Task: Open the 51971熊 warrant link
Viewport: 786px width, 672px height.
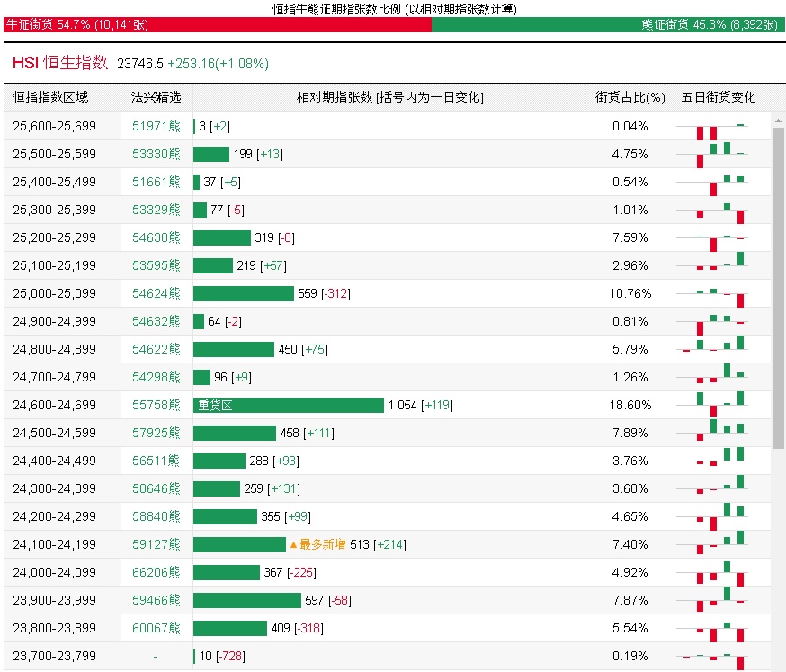Action: (x=156, y=126)
